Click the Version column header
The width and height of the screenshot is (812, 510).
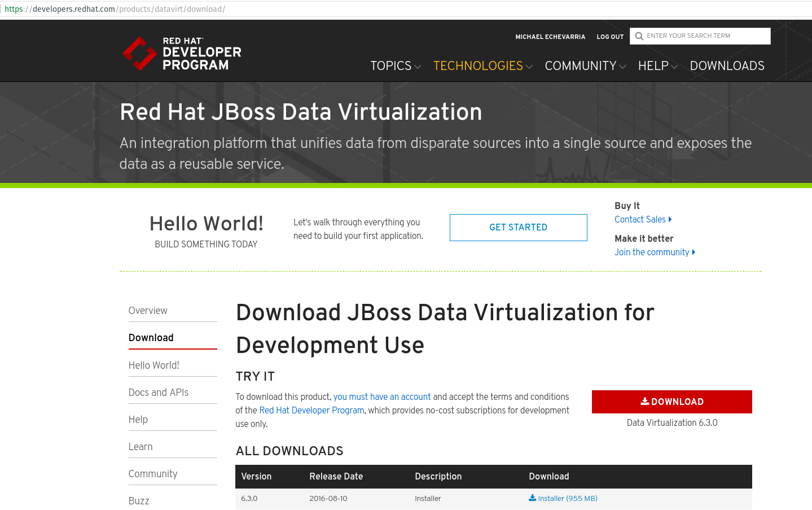(x=256, y=477)
